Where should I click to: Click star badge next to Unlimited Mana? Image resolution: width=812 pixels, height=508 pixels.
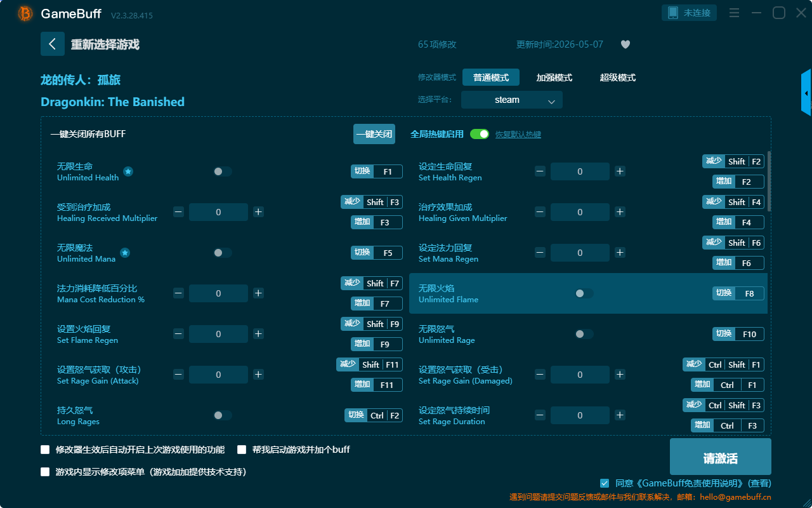click(125, 253)
